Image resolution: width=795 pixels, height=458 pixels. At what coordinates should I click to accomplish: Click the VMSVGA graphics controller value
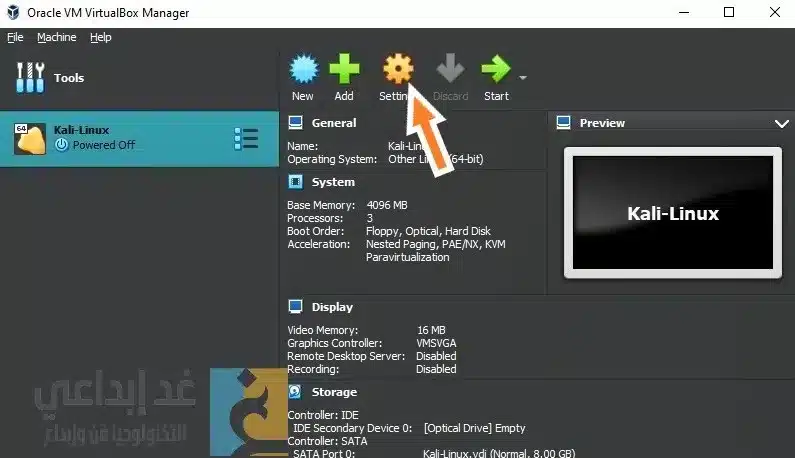(436, 343)
